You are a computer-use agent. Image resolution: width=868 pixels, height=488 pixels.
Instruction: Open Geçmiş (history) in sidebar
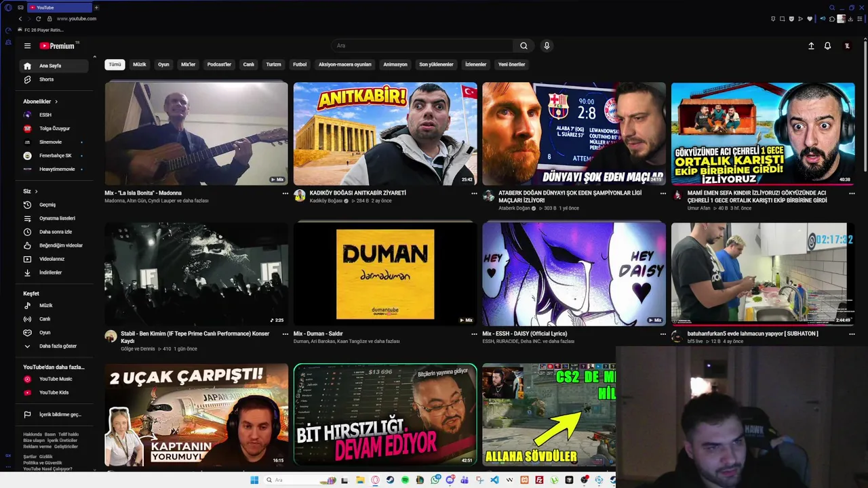tap(54, 205)
